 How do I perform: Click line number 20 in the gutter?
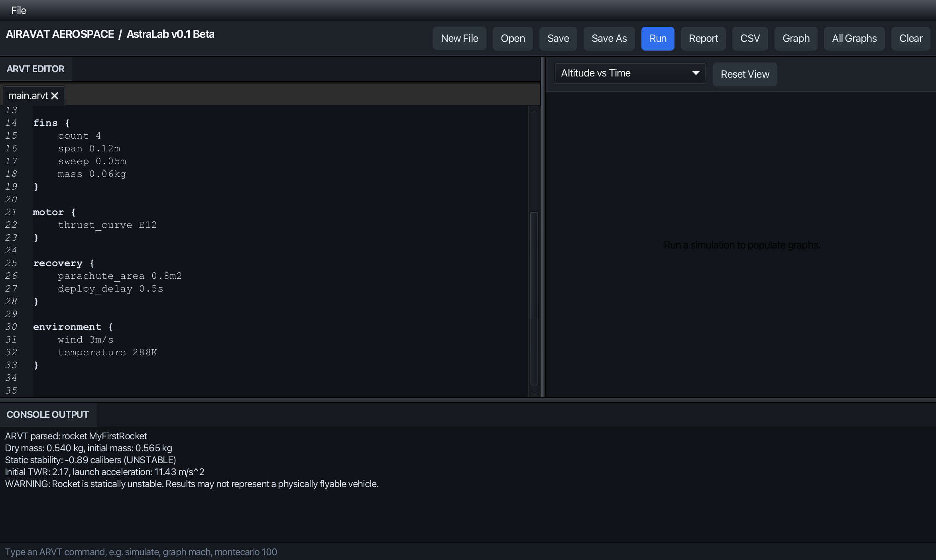(x=12, y=200)
